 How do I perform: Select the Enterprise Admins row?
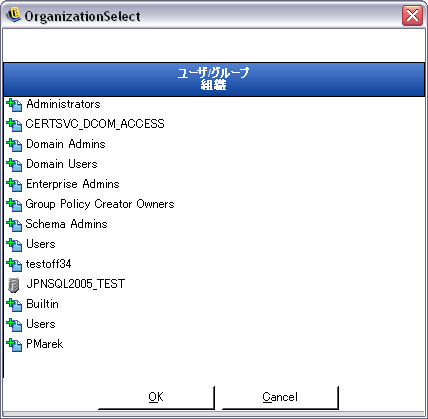pyautogui.click(x=73, y=184)
